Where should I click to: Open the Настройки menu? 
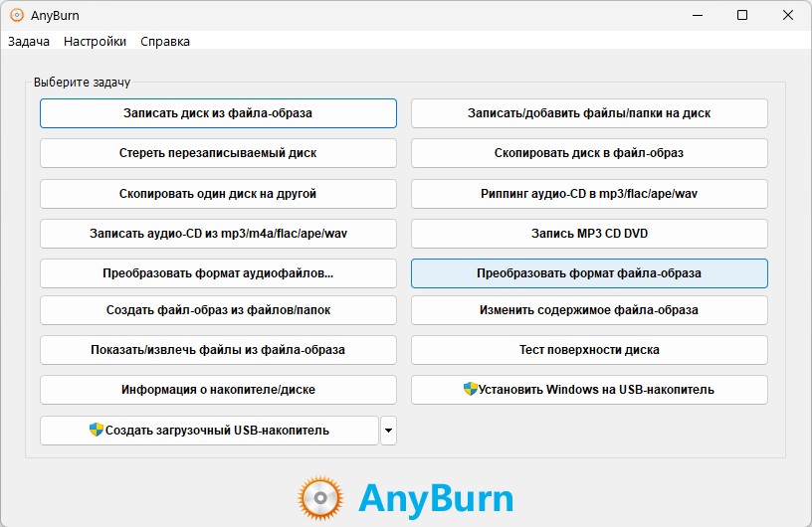(95, 42)
